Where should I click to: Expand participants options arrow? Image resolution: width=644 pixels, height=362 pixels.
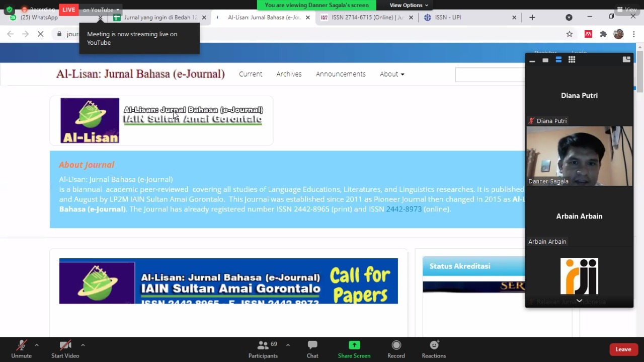click(x=288, y=345)
